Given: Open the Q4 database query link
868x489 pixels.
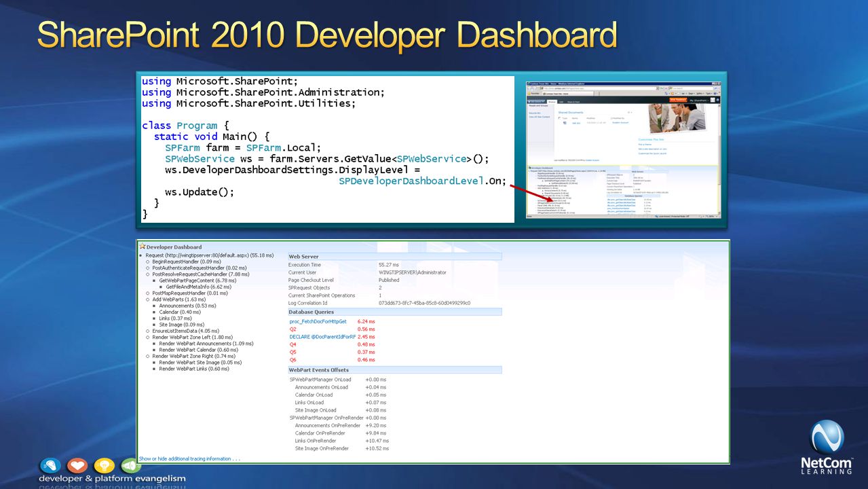Looking at the screenshot, I should pyautogui.click(x=293, y=344).
